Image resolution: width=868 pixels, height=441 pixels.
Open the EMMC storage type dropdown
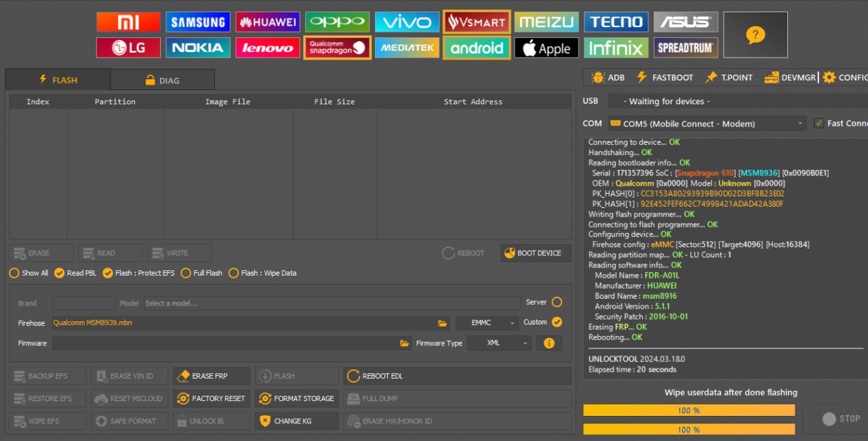coord(486,323)
